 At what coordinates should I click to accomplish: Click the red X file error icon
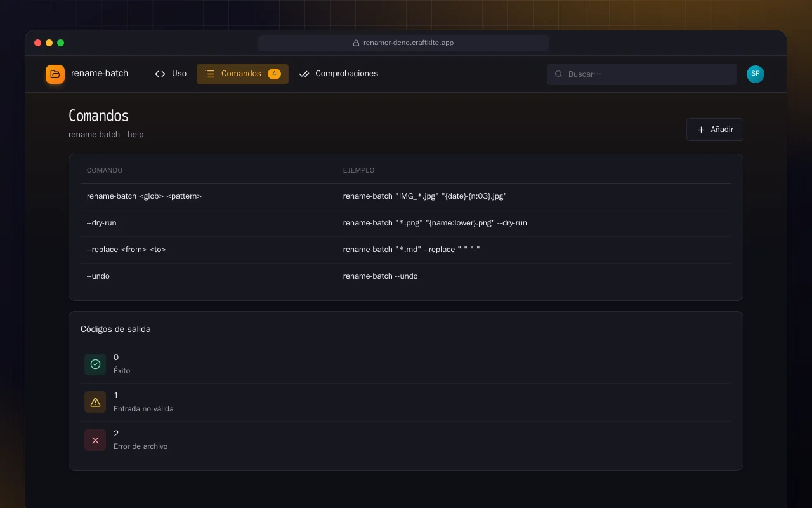(95, 440)
